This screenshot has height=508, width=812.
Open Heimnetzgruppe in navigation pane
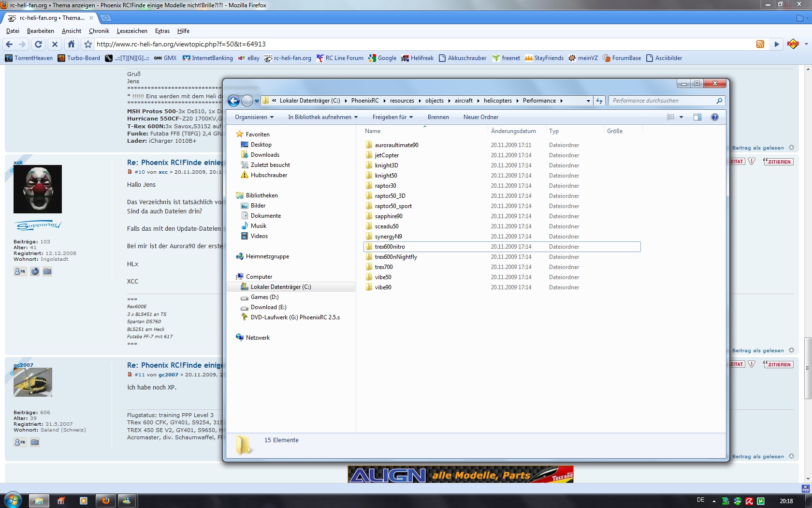pos(267,256)
